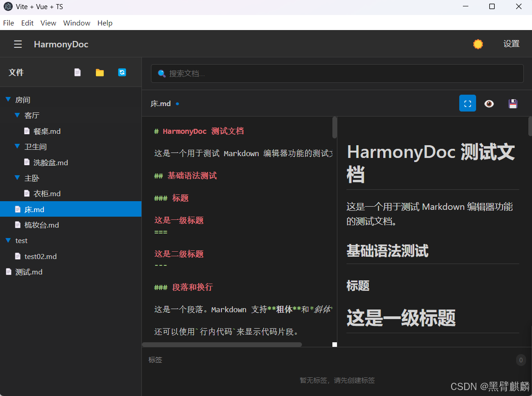Open the View menu

point(48,23)
